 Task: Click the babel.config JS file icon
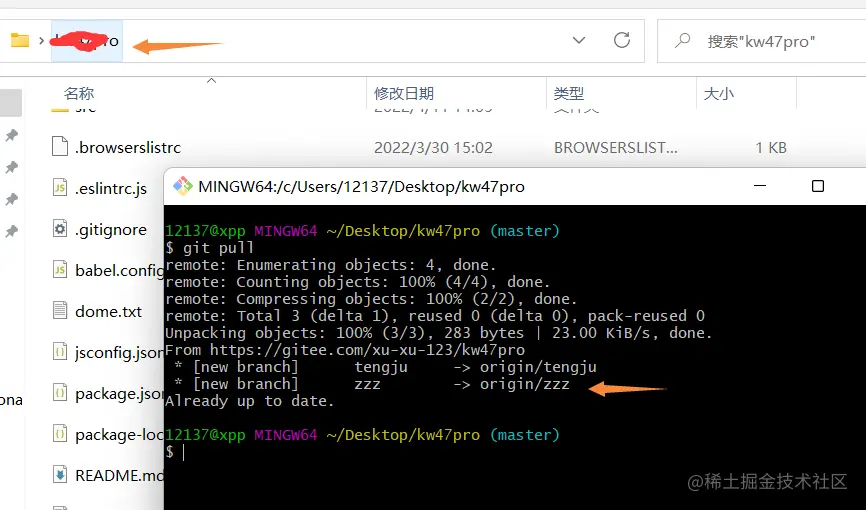60,269
